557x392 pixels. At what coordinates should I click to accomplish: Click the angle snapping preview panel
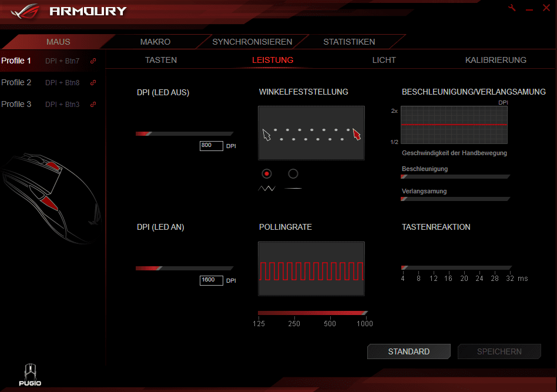311,133
